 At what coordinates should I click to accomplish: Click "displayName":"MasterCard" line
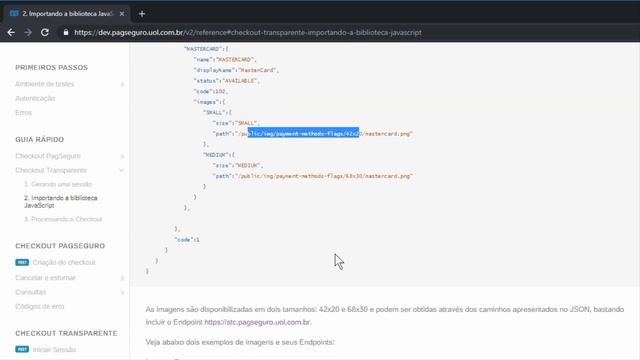coord(236,70)
